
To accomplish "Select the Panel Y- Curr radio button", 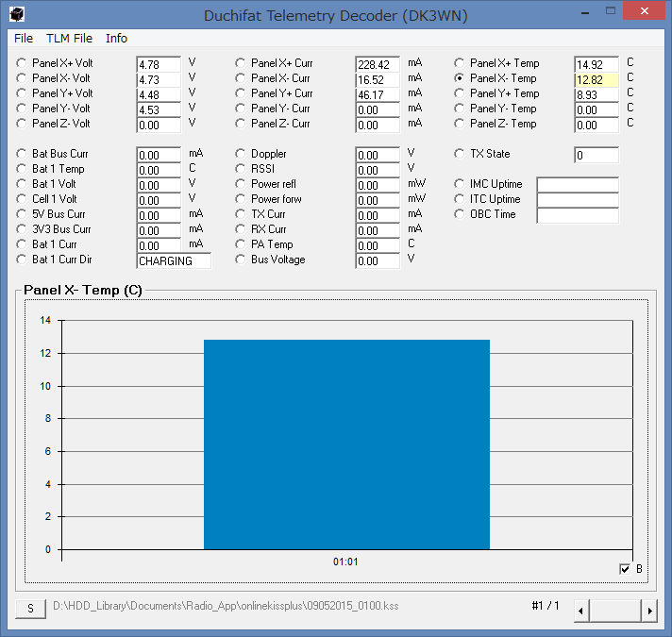I will click(x=240, y=108).
